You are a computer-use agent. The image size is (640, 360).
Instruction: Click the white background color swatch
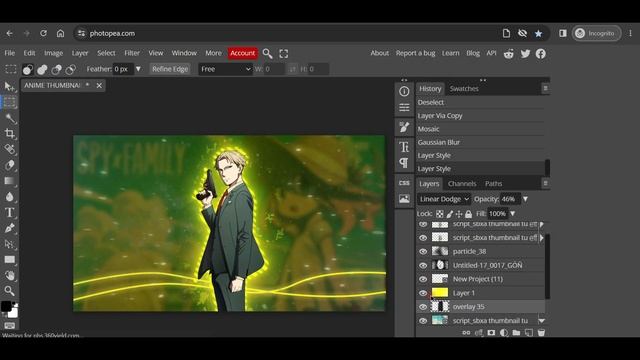(13, 313)
